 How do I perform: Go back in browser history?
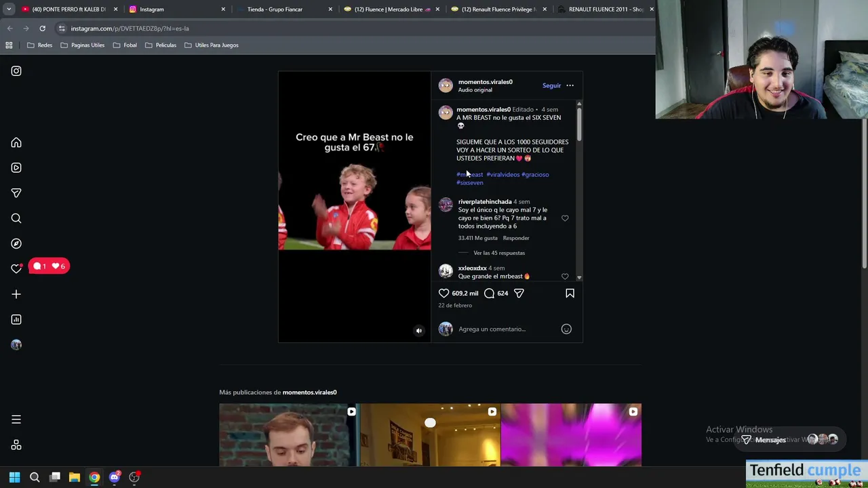(x=9, y=28)
